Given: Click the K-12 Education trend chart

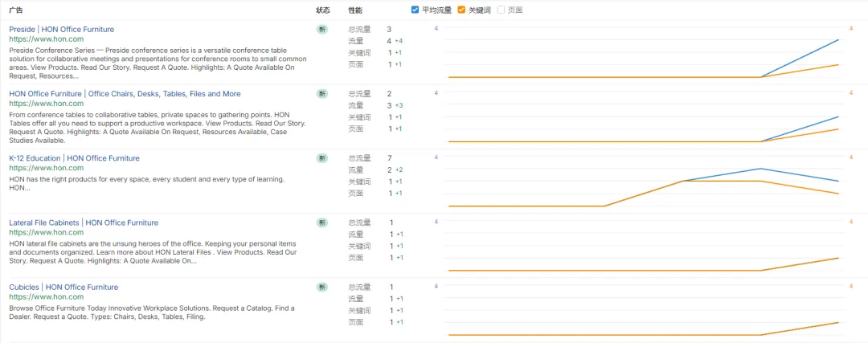Looking at the screenshot, I should click(643, 183).
